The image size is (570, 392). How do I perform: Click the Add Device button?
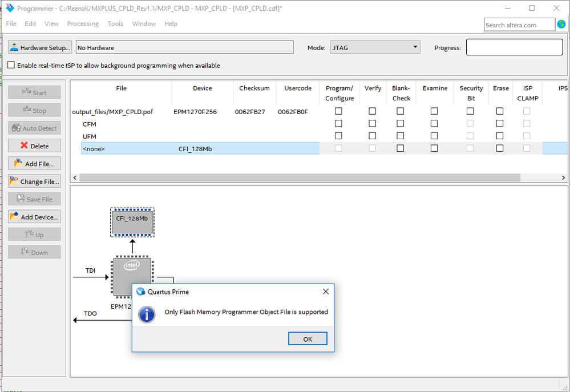click(34, 217)
